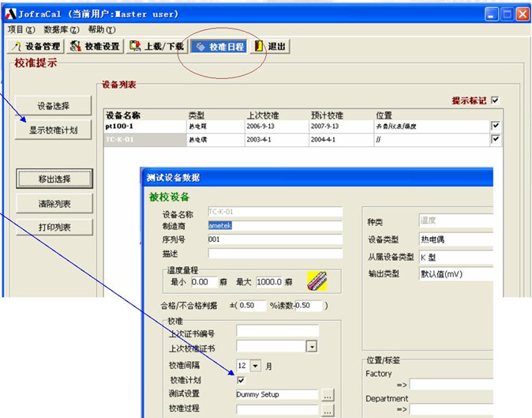Open the 项目 (X) menu

[21, 30]
